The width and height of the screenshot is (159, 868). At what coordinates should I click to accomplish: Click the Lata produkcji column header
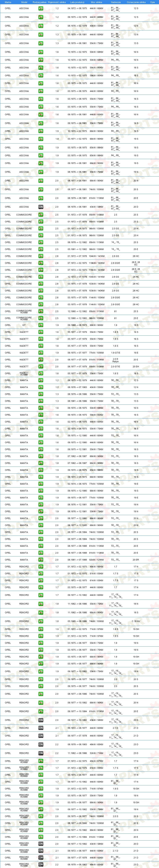(77, 2)
